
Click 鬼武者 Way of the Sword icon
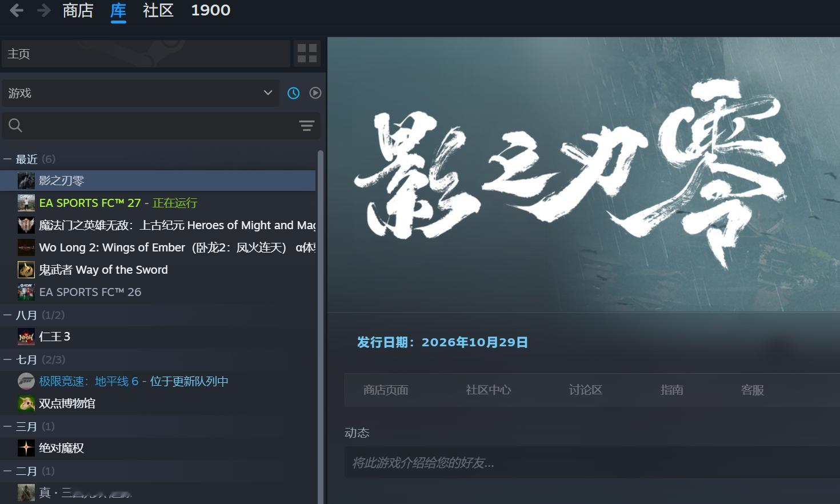(x=26, y=270)
